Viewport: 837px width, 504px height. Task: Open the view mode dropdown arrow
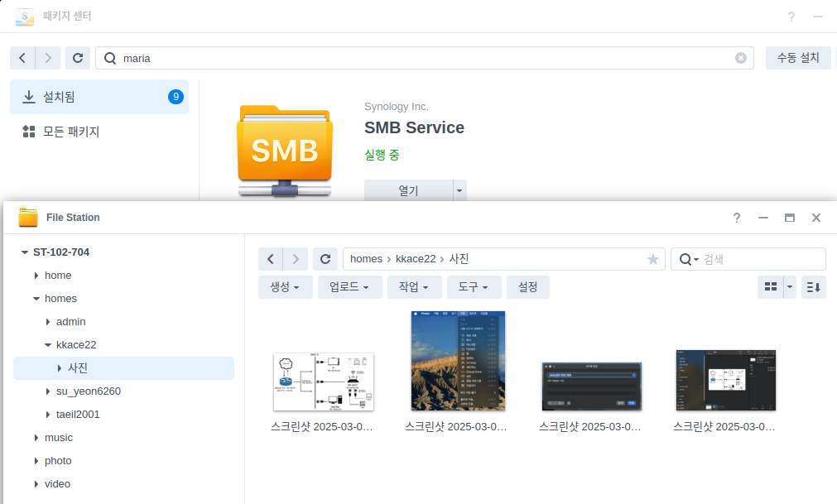coord(790,287)
